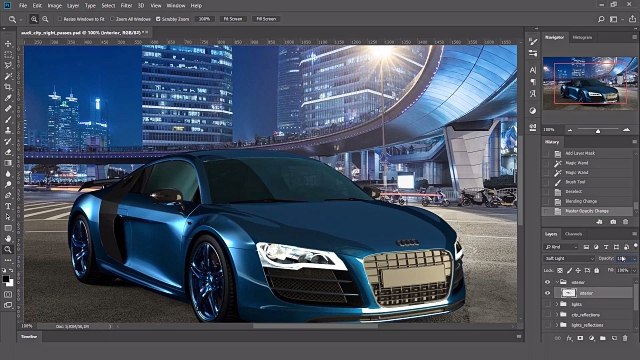
Task: Select Add Layer Mask history state
Action: point(587,153)
